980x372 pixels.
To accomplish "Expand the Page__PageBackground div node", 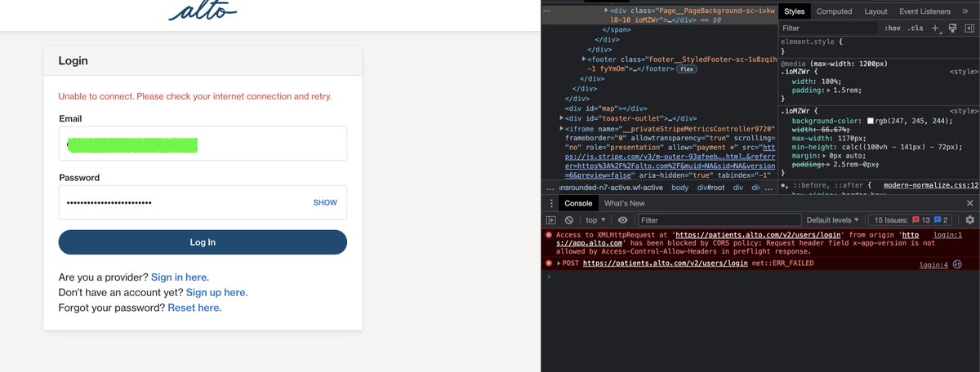I will 607,10.
